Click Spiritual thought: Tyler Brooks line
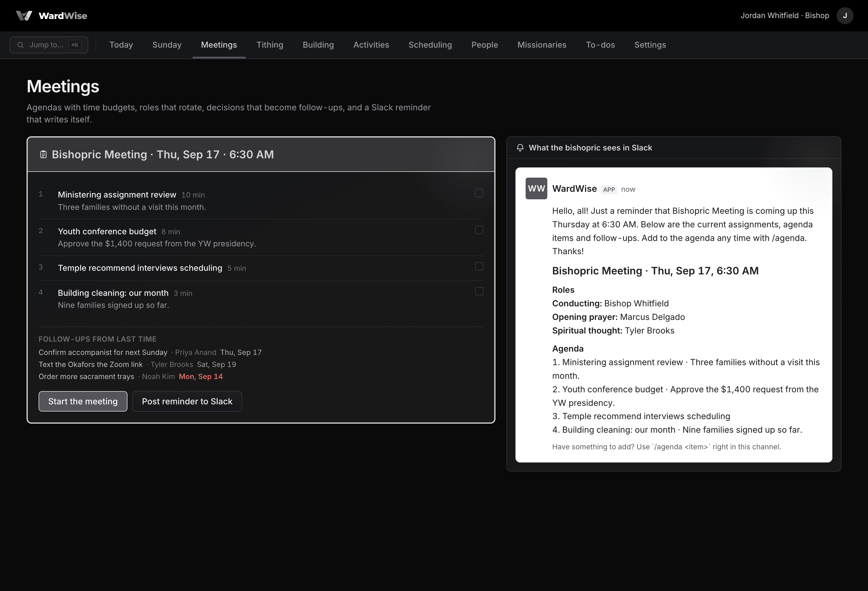The image size is (868, 591). click(x=613, y=330)
